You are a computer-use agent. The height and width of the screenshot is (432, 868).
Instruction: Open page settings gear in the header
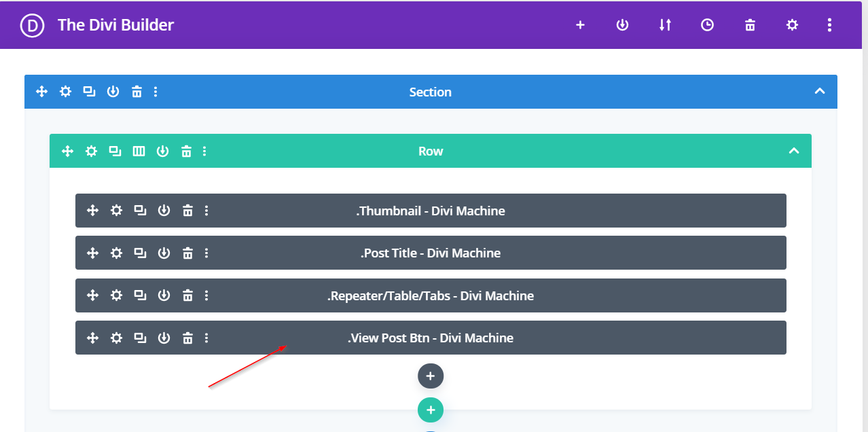[x=792, y=25]
